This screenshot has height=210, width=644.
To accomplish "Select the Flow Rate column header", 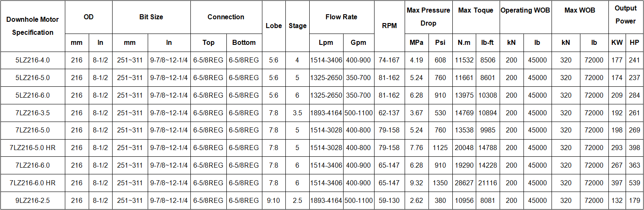I will 341,17.
